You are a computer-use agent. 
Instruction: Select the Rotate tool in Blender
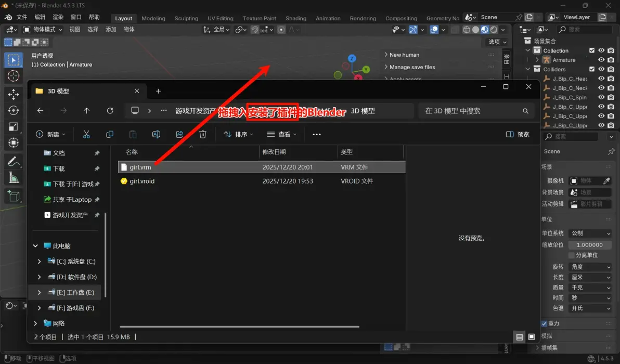pos(14,110)
